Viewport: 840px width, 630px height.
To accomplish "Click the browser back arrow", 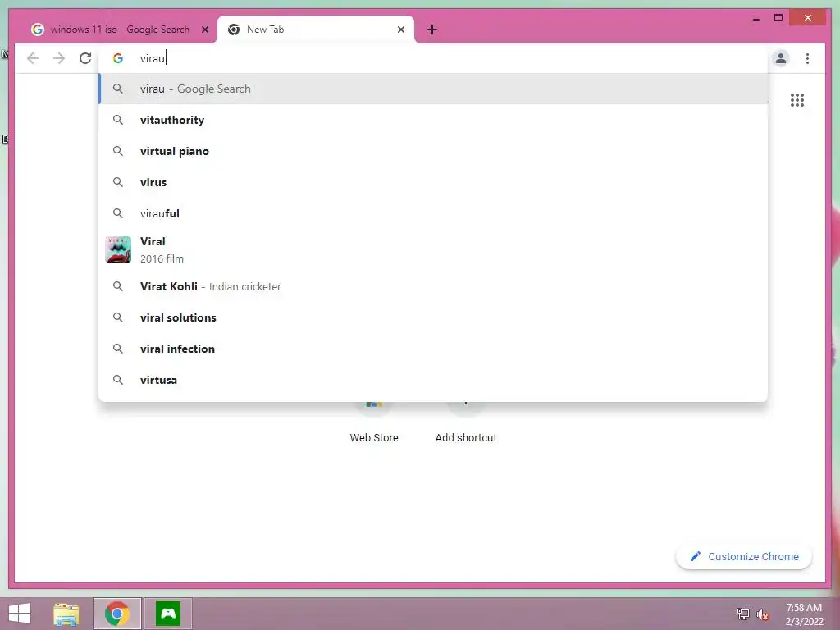I will (x=33, y=58).
